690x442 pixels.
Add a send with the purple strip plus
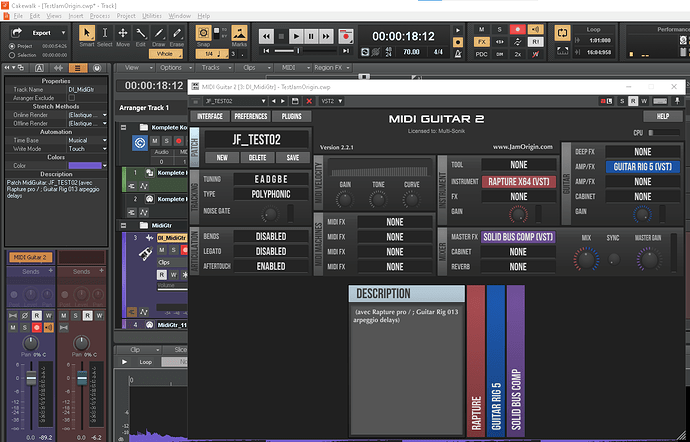click(x=50, y=271)
